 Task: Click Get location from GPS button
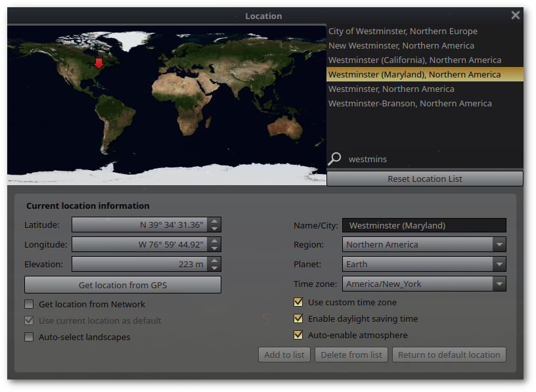click(x=123, y=285)
